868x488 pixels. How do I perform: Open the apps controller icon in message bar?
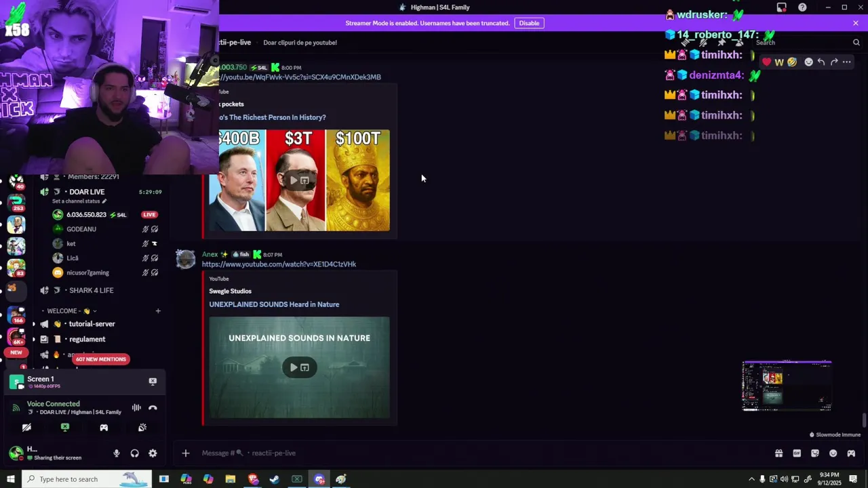(x=851, y=453)
